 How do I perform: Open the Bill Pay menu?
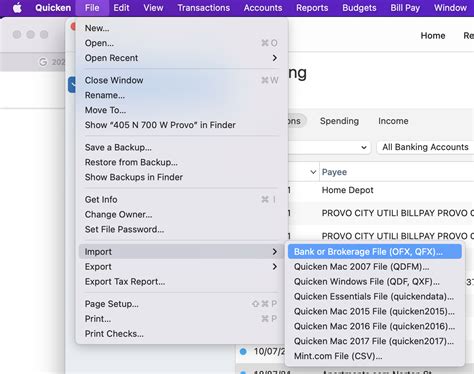pyautogui.click(x=405, y=8)
